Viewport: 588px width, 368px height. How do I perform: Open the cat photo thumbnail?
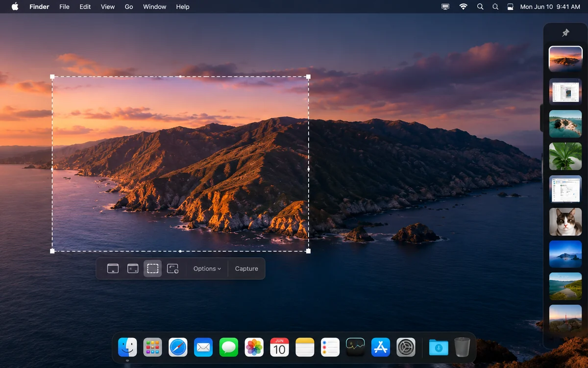coord(565,221)
